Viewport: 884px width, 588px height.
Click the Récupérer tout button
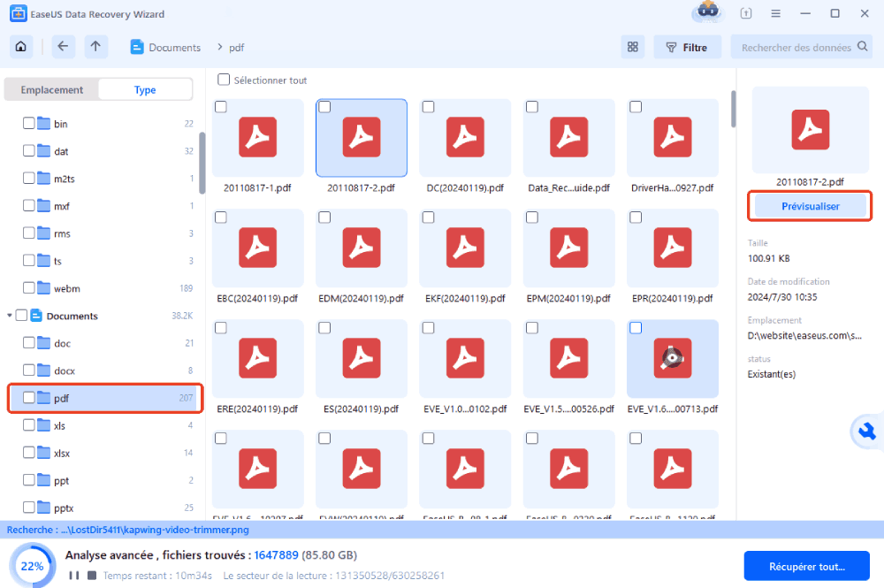(807, 566)
